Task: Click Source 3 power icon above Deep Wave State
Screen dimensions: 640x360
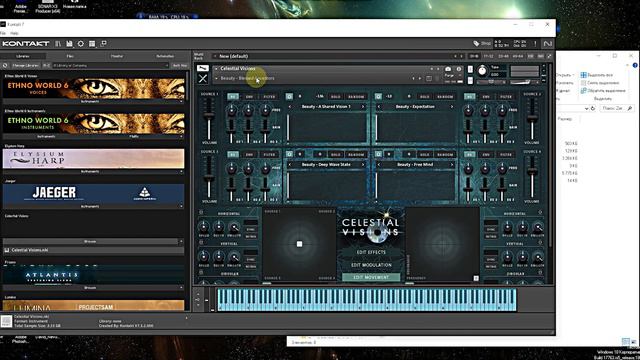Action: point(289,154)
